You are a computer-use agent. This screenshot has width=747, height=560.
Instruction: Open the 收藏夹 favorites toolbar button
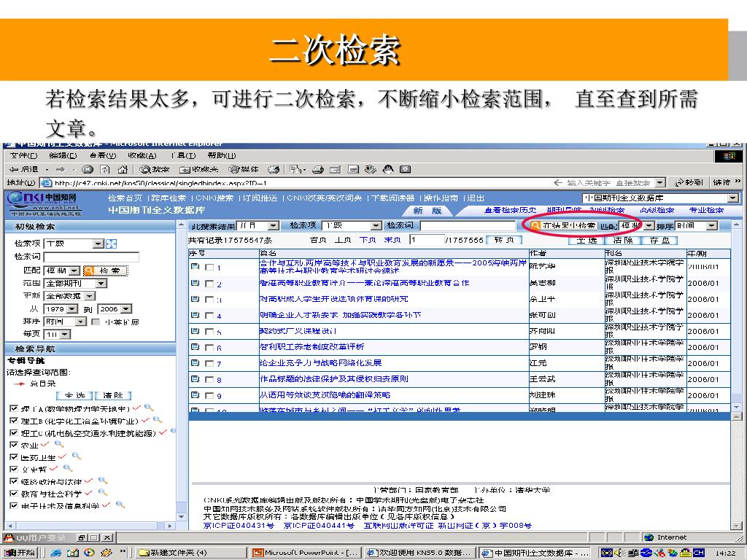pos(198,169)
